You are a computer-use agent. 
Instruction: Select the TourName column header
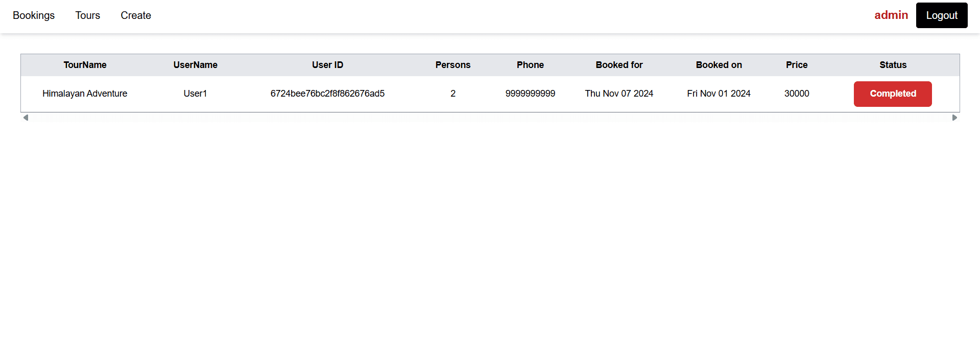[85, 65]
